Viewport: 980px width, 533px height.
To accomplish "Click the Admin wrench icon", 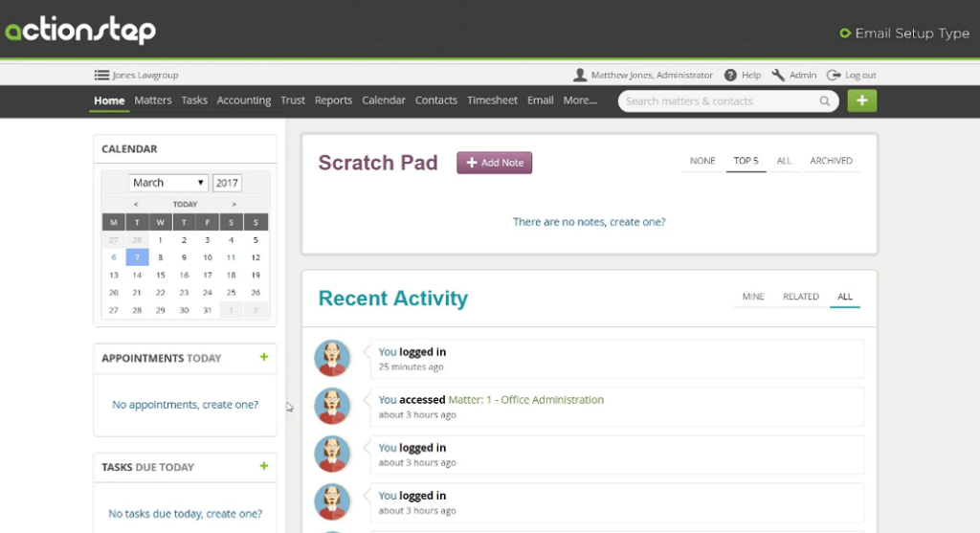I will click(x=778, y=75).
